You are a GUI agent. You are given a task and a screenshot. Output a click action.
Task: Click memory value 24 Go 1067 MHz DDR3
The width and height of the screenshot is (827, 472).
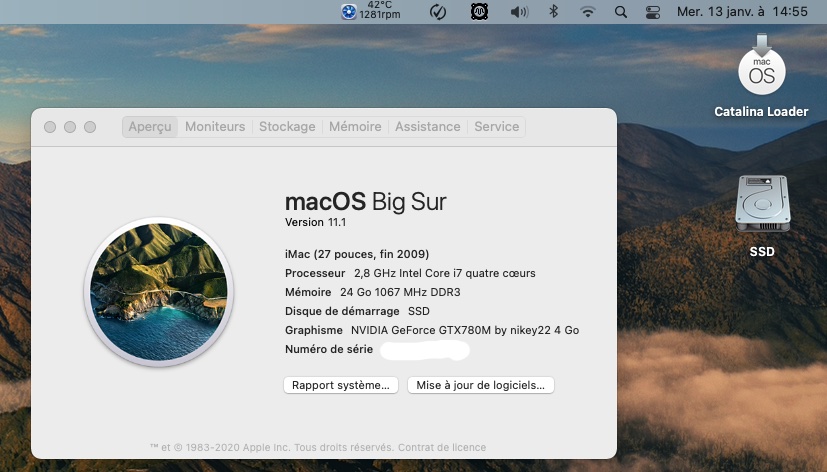tap(400, 292)
